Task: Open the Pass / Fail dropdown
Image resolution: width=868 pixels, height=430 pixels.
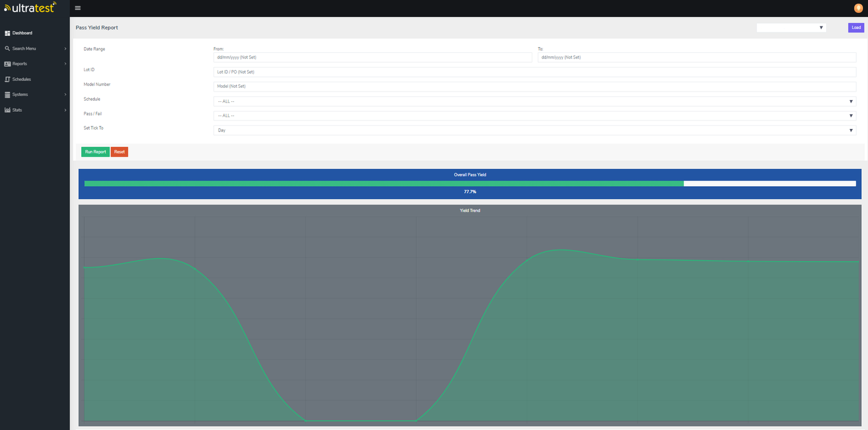Action: coord(534,115)
